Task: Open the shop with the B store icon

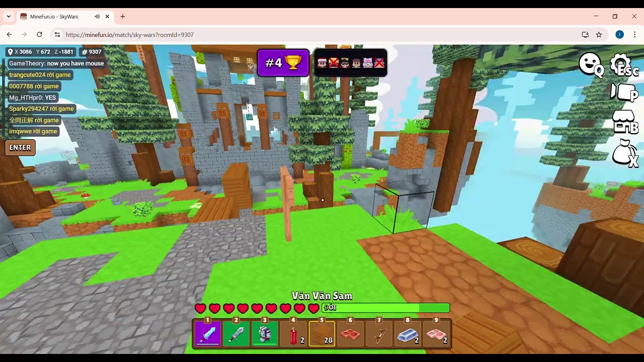Action: 625,122
